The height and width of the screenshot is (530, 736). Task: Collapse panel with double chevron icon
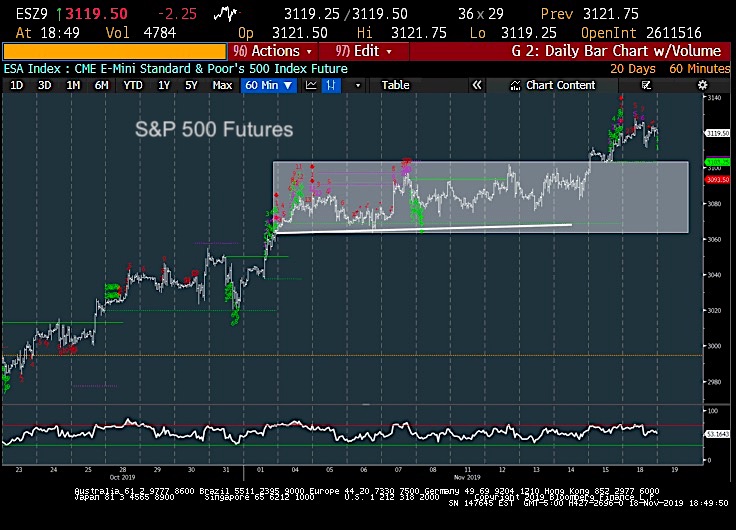pyautogui.click(x=476, y=85)
